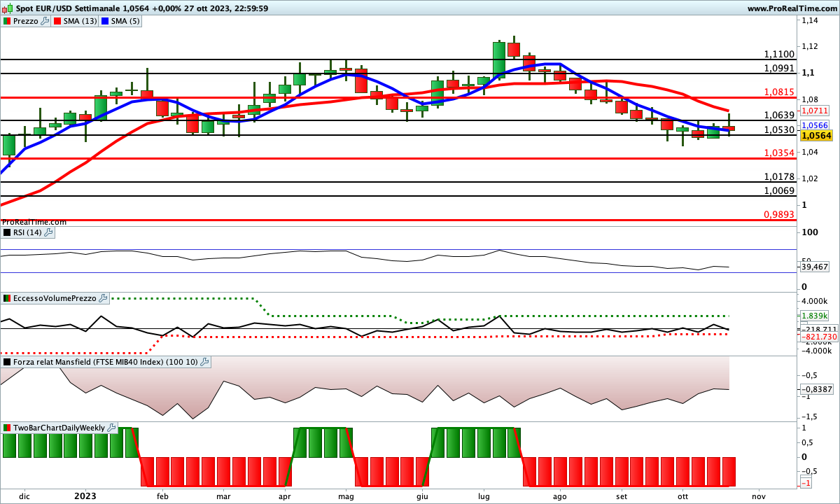Click the 1,12 price axis tick
This screenshot has height=504, width=840.
809,47
